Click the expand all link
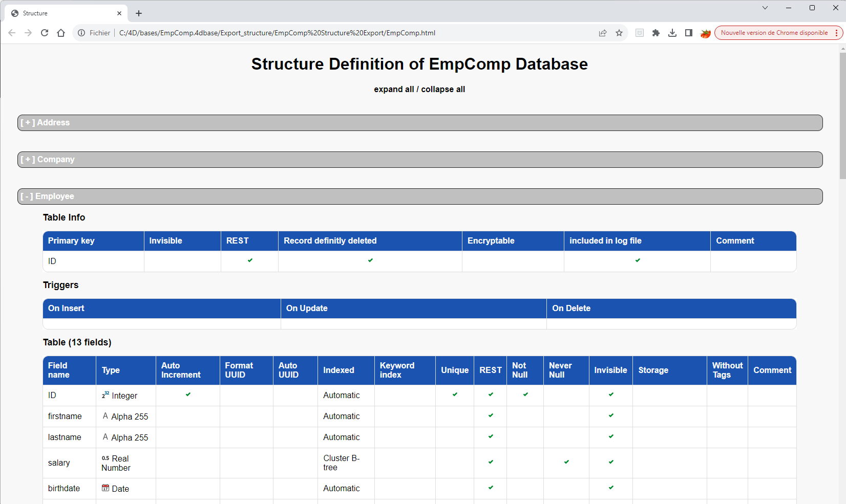Screen dimensions: 846x504 [x=394, y=89]
